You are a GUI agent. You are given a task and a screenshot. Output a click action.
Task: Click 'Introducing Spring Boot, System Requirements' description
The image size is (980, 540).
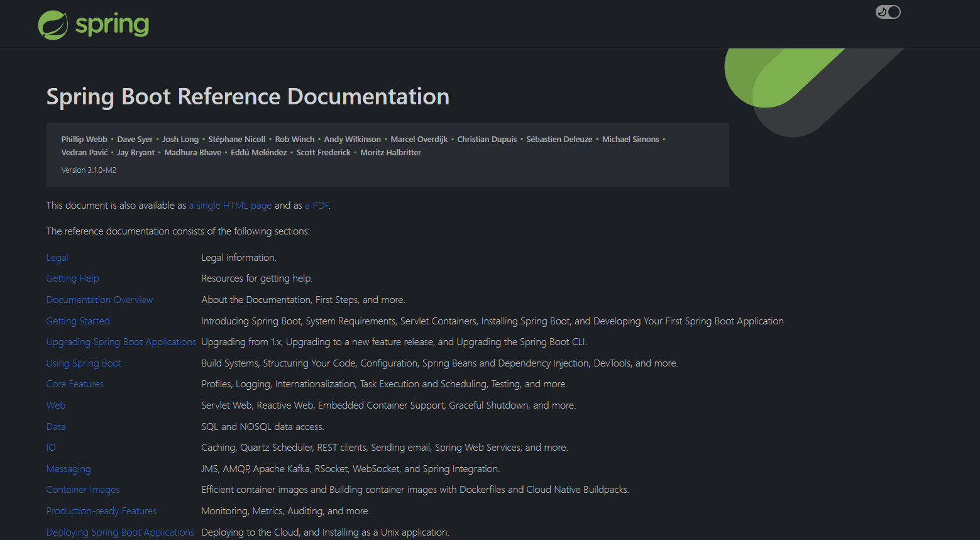pos(492,321)
